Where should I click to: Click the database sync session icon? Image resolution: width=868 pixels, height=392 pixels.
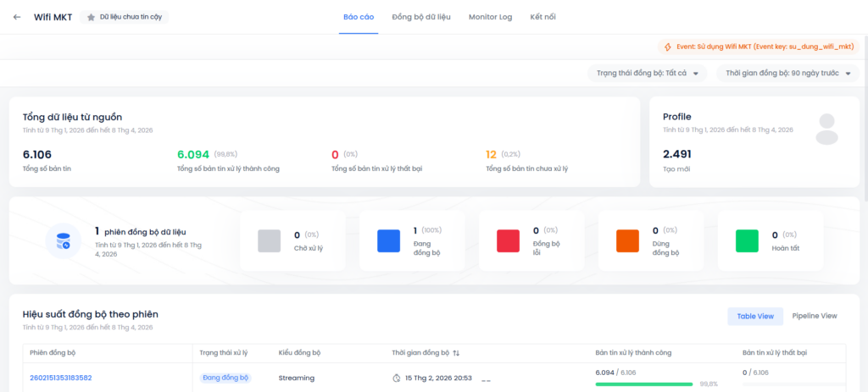point(62,241)
